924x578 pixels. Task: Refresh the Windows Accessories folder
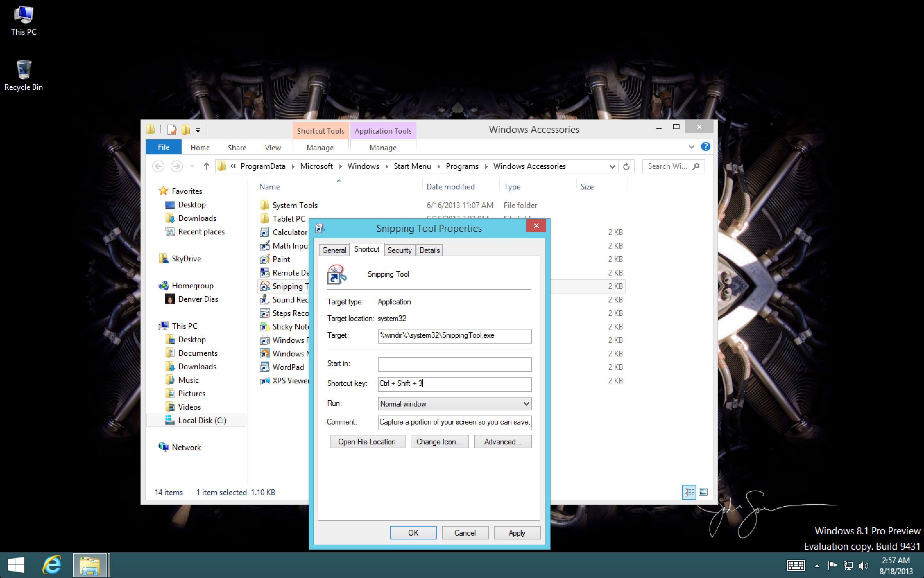coord(626,166)
